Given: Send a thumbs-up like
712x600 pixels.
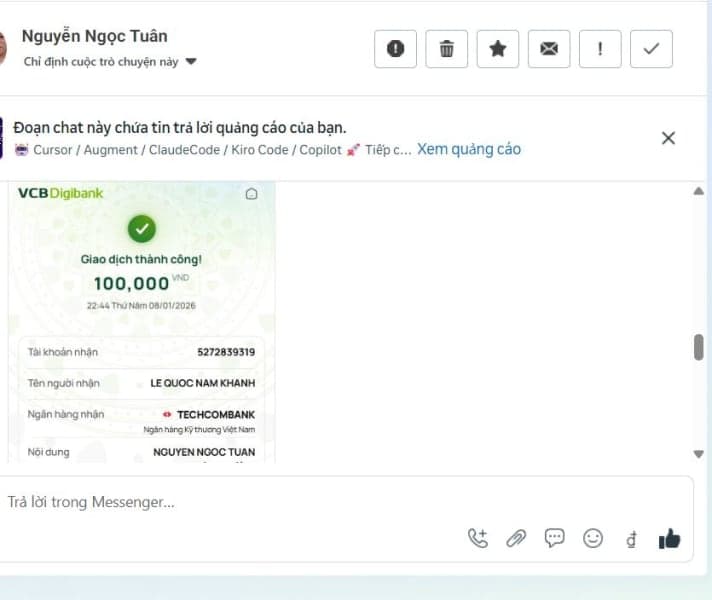Looking at the screenshot, I should [x=669, y=539].
